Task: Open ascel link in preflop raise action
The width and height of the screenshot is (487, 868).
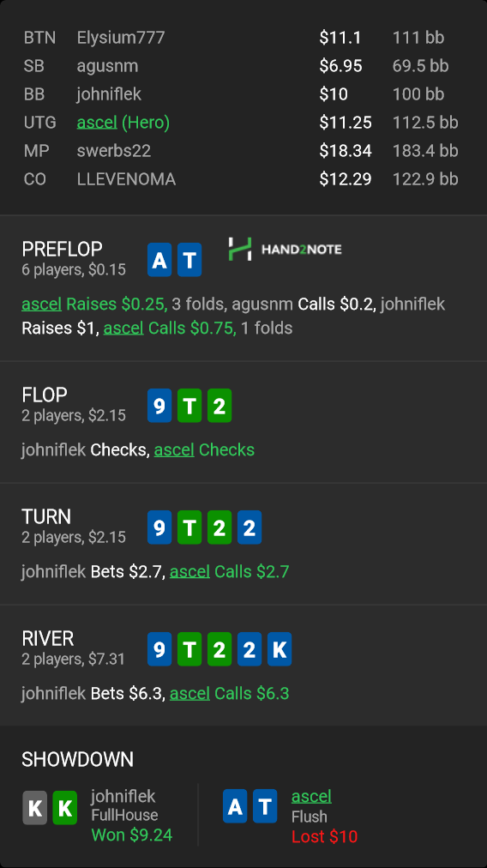Action: click(41, 304)
